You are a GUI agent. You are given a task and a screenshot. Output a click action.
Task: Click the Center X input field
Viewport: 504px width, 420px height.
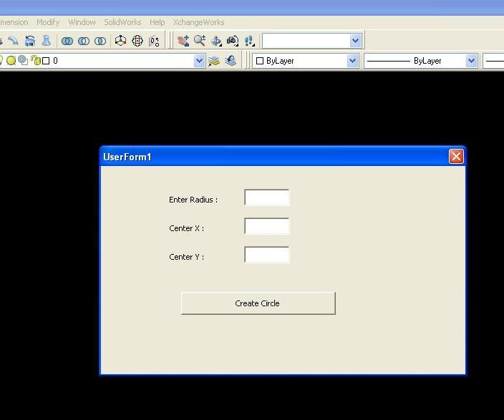pos(267,226)
